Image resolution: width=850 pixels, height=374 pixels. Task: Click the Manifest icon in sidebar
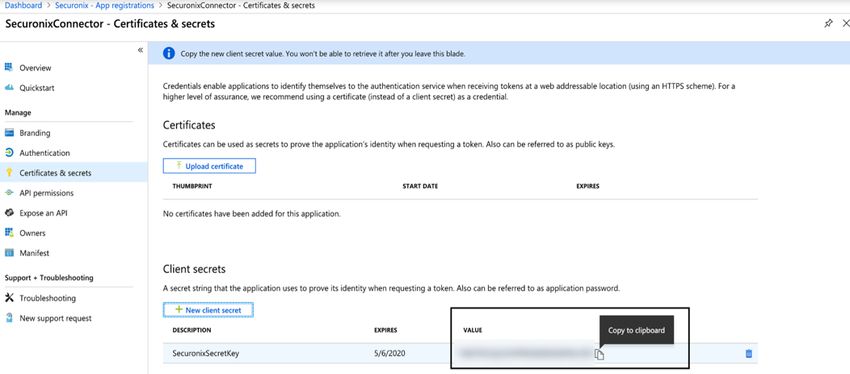[9, 253]
